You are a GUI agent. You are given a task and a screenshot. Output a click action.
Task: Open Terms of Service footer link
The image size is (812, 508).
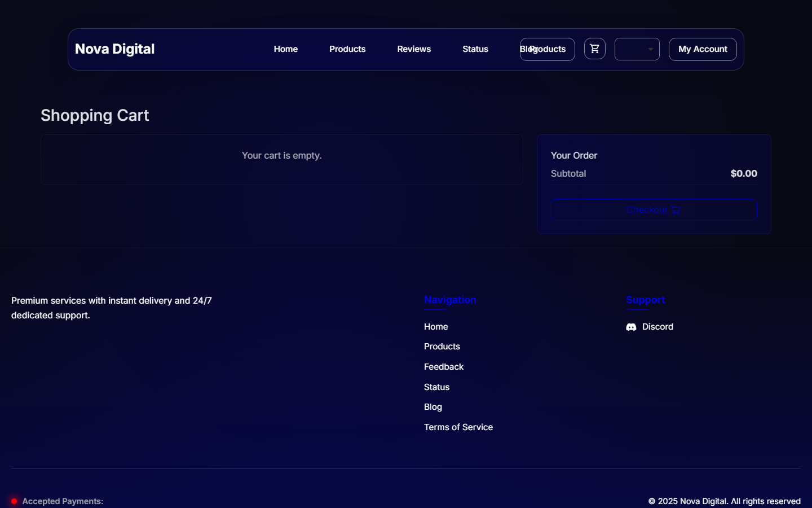[x=458, y=427]
